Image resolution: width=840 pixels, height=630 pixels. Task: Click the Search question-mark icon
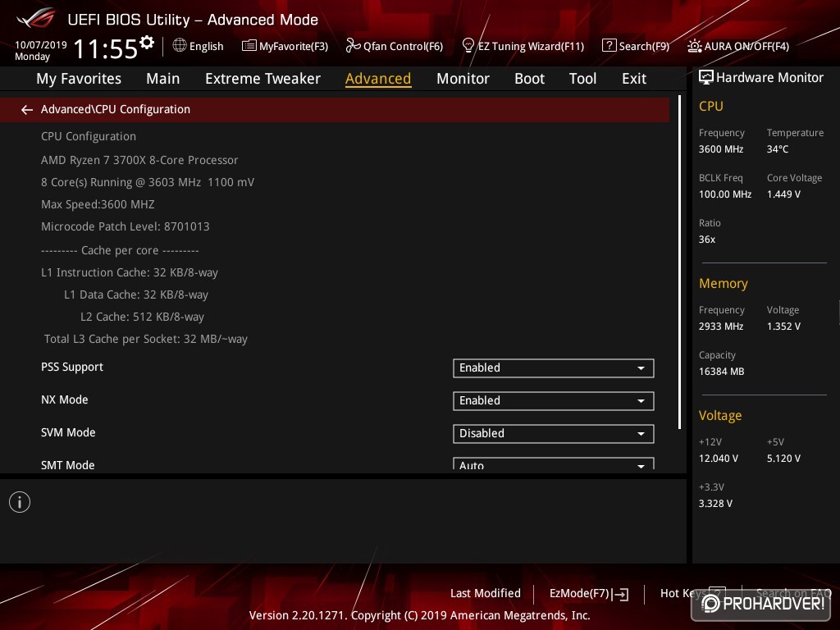609,46
